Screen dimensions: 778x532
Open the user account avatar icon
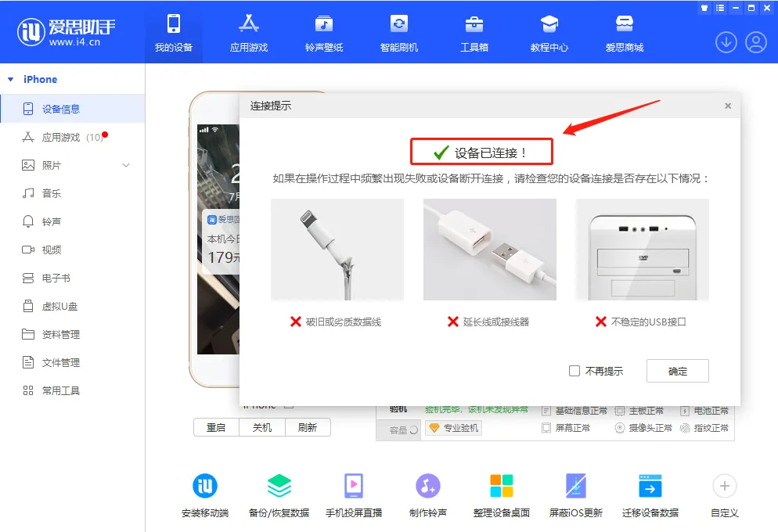pos(756,43)
